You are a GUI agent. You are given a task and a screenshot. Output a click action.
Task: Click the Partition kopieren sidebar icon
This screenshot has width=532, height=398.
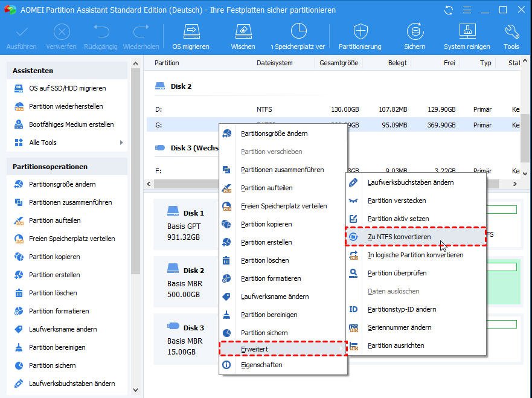[x=19, y=257]
